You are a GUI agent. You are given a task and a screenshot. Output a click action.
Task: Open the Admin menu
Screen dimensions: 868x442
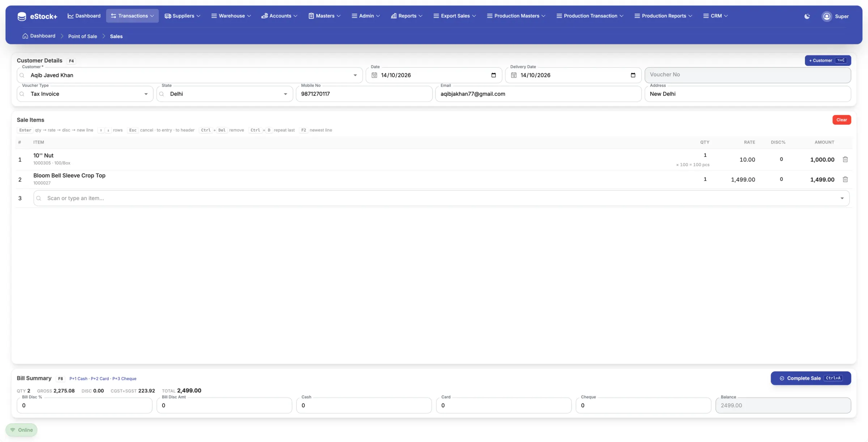point(366,16)
